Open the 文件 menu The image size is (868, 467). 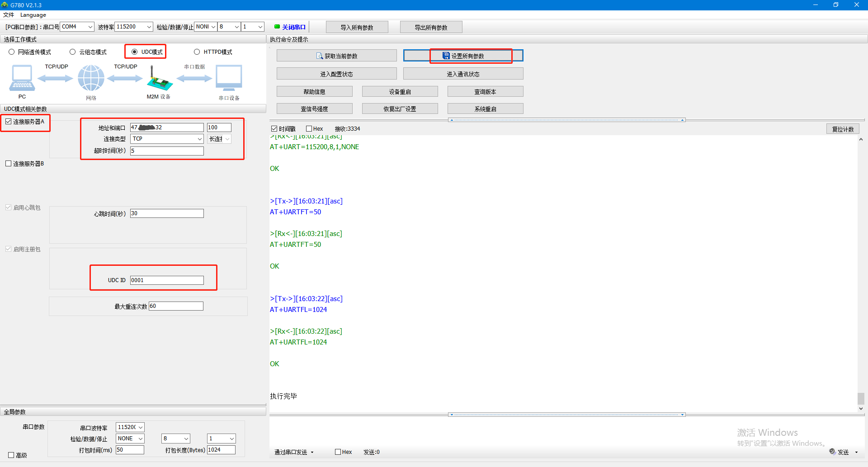coord(9,15)
